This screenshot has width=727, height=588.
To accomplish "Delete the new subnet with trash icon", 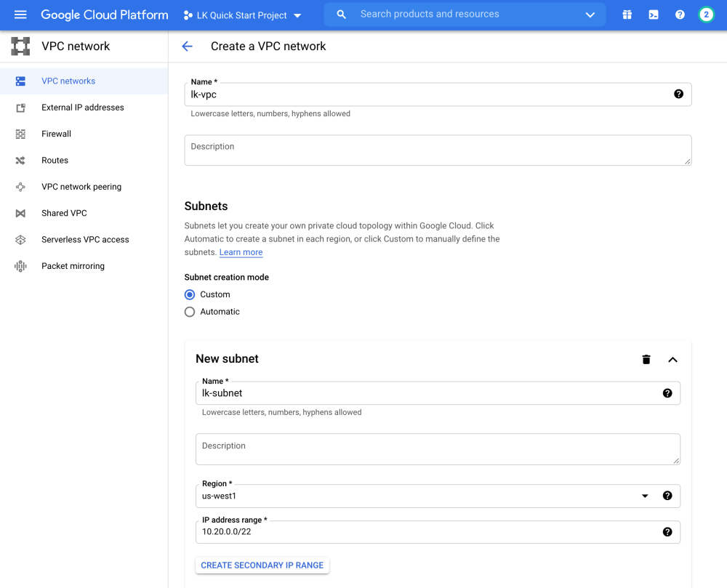I will point(646,359).
